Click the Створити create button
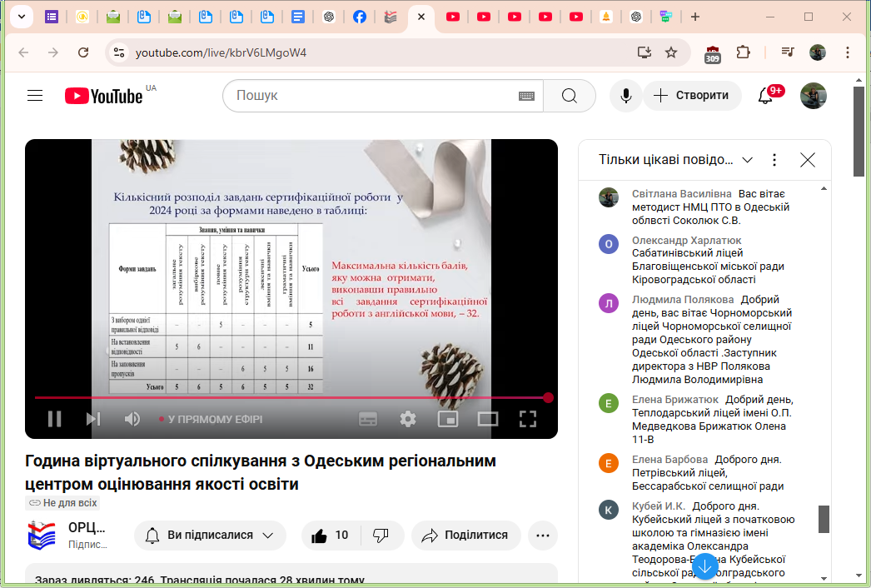The width and height of the screenshot is (871, 588). [x=692, y=96]
